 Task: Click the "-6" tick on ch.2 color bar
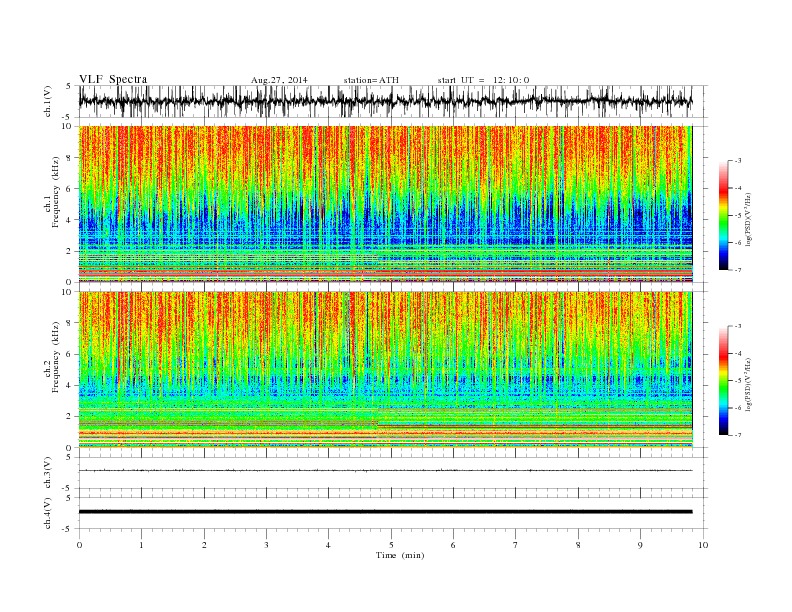pyautogui.click(x=737, y=408)
